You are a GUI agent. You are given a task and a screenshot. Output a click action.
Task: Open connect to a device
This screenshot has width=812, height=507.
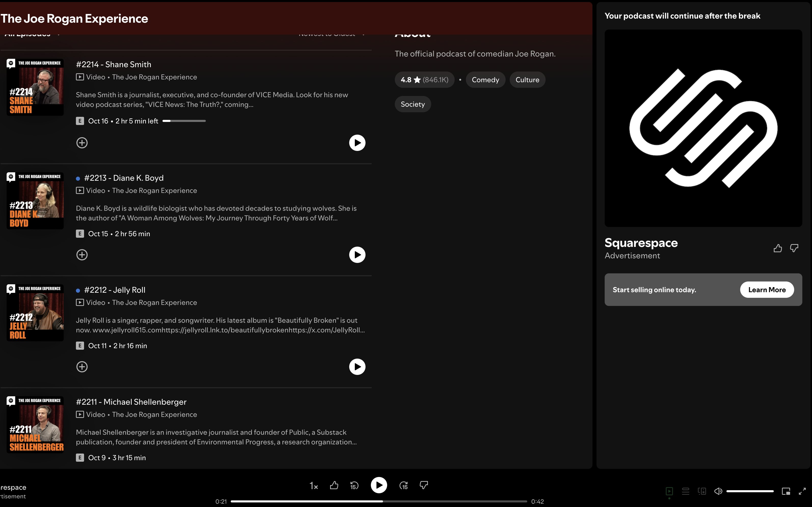pos(702,491)
